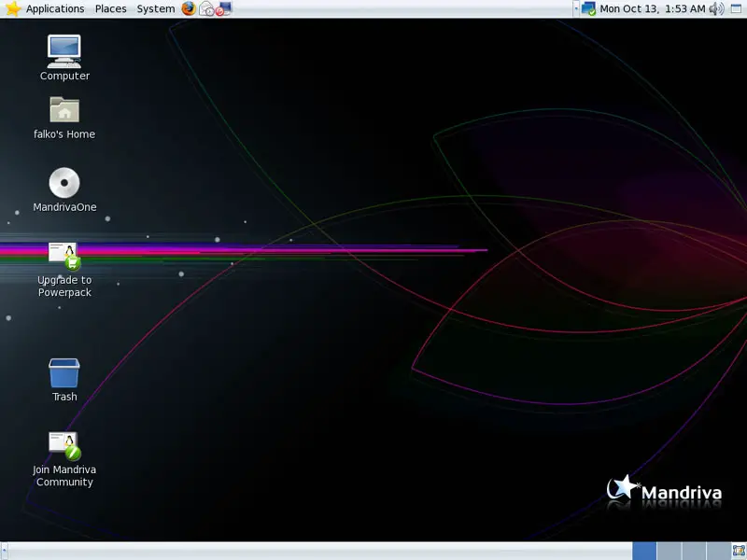The image size is (747, 560).
Task: Select the 'falko's Home' label text
Action: (64, 134)
